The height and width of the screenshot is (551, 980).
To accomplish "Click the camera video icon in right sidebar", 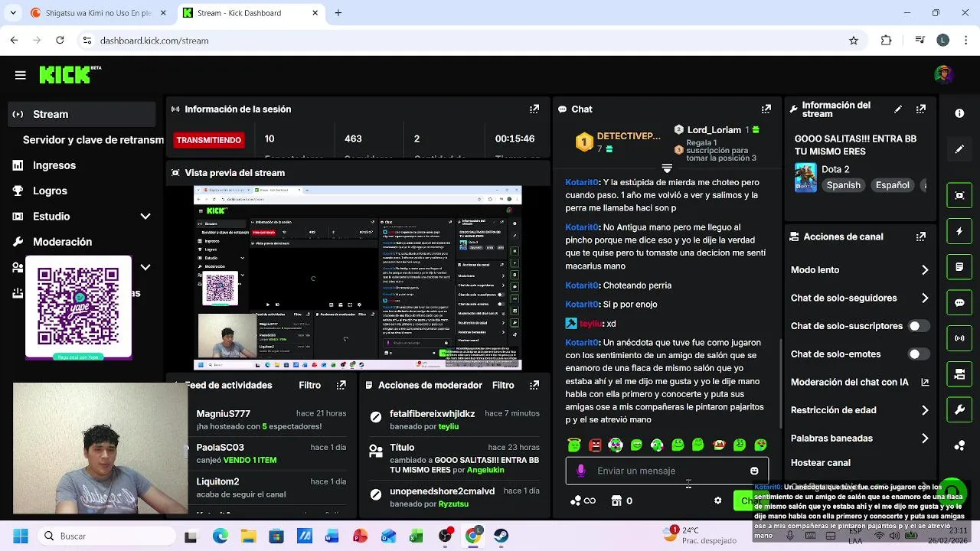I will [959, 374].
